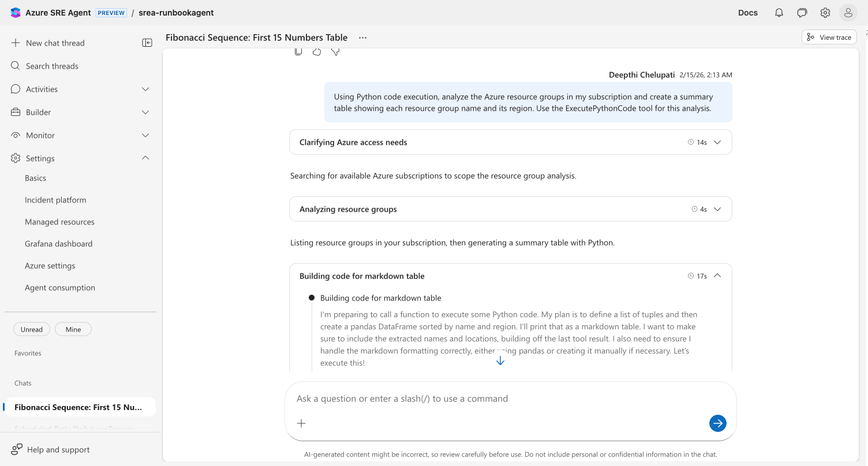This screenshot has width=868, height=466.
Task: Click the PREVIEW badge
Action: point(111,13)
